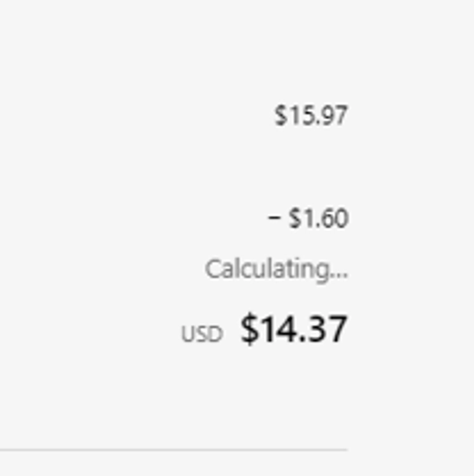The height and width of the screenshot is (476, 474).
Task: Click the Calculating... shipping text
Action: pyautogui.click(x=277, y=269)
